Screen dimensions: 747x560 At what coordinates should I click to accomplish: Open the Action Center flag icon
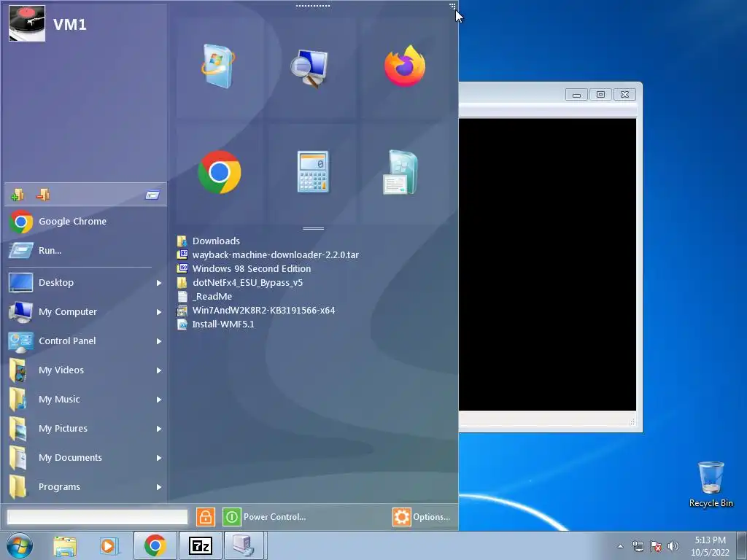pos(656,546)
